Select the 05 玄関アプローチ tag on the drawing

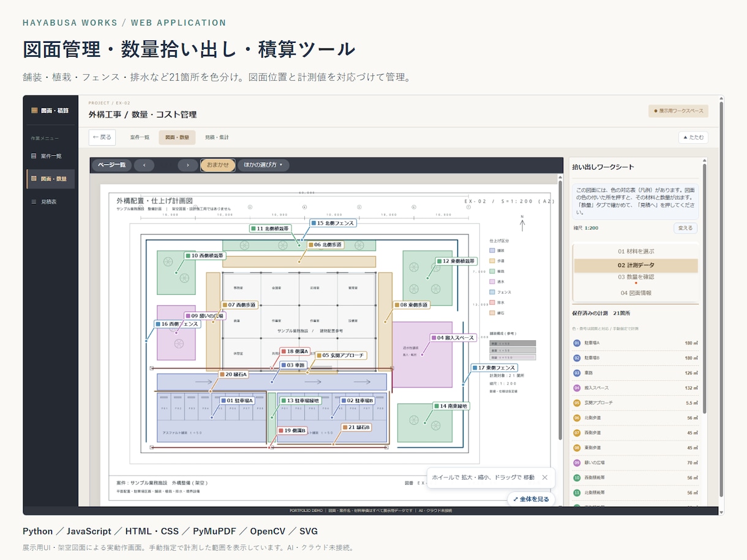click(x=341, y=355)
